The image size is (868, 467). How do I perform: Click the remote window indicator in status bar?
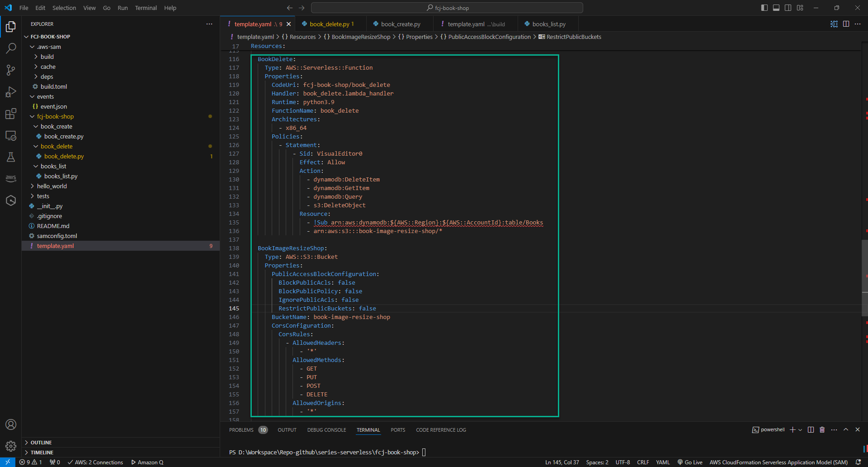tap(8, 462)
